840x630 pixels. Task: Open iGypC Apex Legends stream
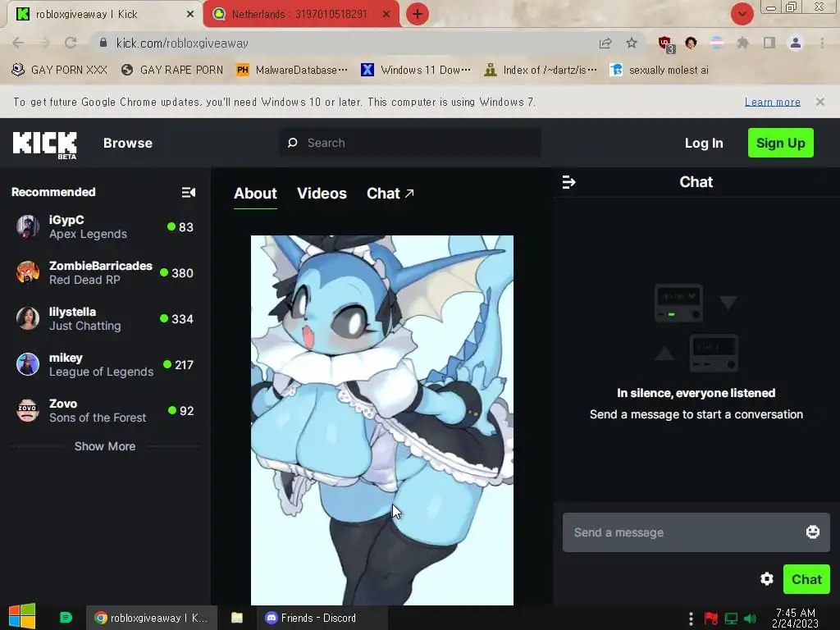click(105, 226)
